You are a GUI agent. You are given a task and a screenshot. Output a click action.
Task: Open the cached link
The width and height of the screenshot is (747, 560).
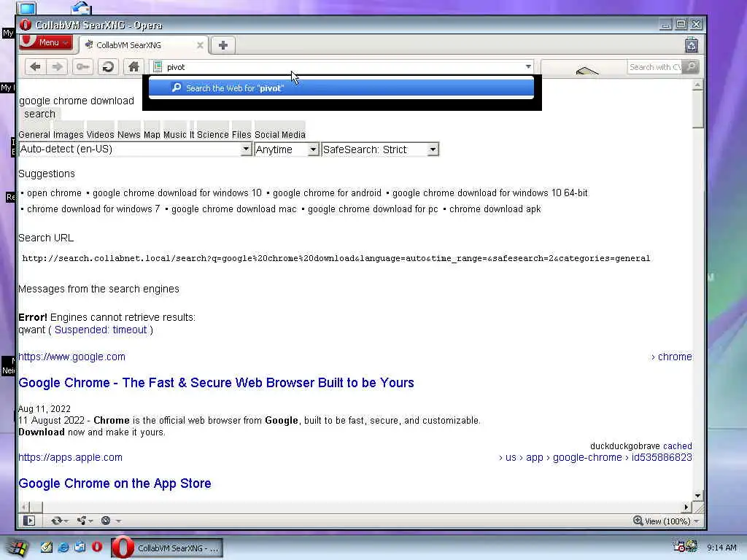[678, 446]
